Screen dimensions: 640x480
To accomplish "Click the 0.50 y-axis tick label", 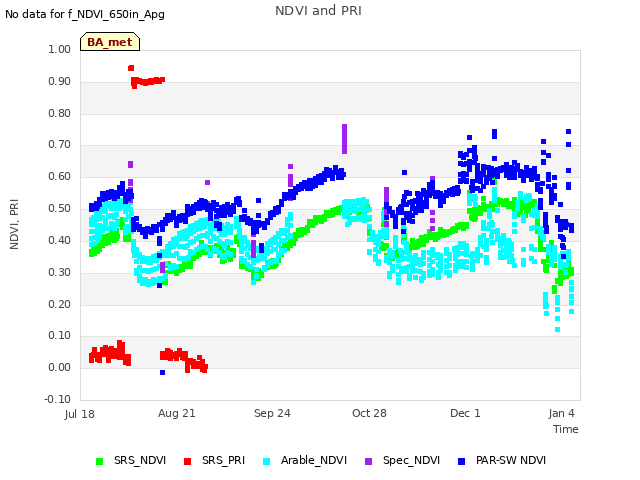I will (60, 209).
